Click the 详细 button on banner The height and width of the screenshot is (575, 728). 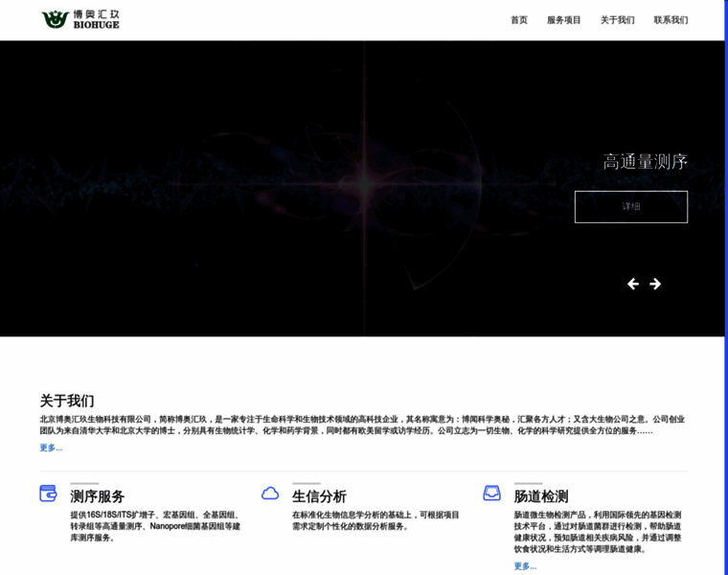(631, 207)
